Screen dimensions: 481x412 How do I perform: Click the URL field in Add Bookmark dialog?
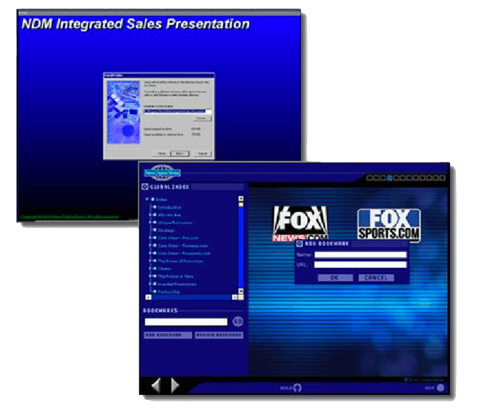(360, 265)
